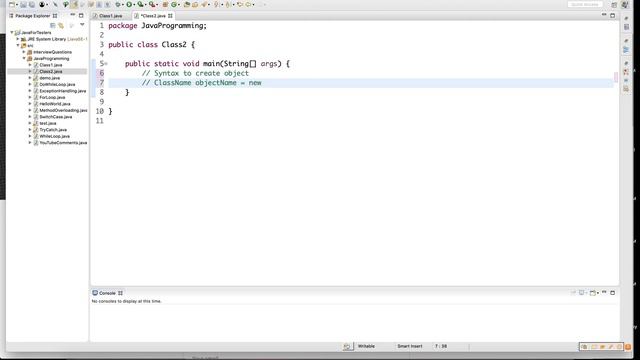Maximize the editor area
The width and height of the screenshot is (640, 360).
click(613, 16)
